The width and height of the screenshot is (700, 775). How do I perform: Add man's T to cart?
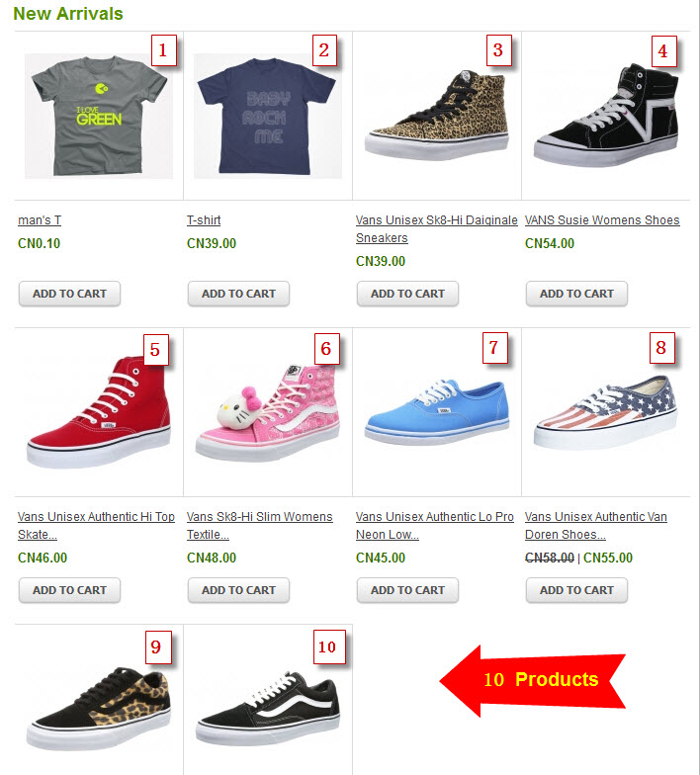pyautogui.click(x=69, y=294)
